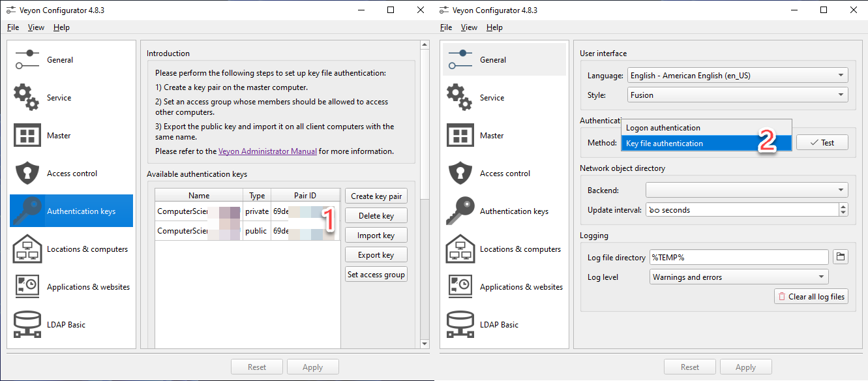Click Delete key button
Viewport: 868px width, 381px height.
(x=376, y=215)
